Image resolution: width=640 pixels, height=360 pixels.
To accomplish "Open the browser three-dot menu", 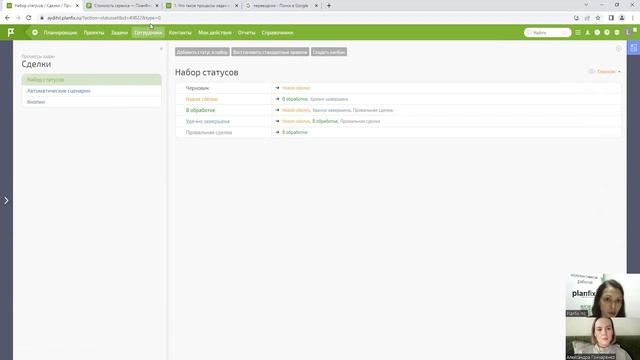I will click(633, 18).
